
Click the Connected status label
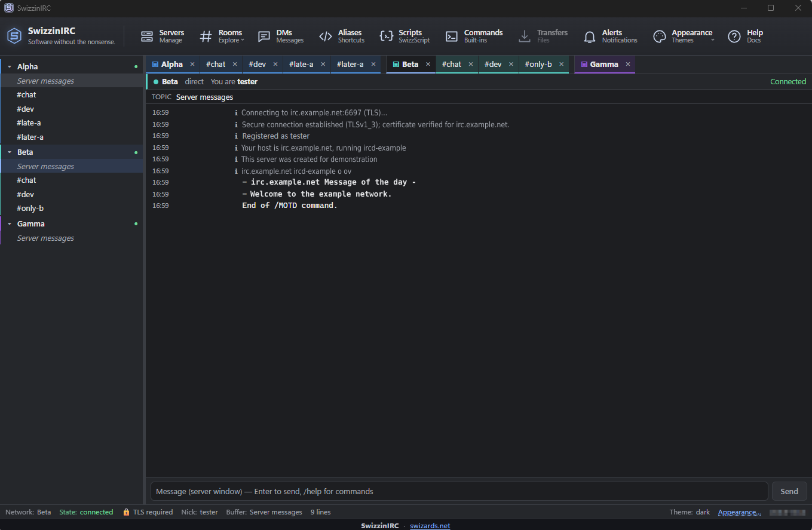[x=788, y=82]
